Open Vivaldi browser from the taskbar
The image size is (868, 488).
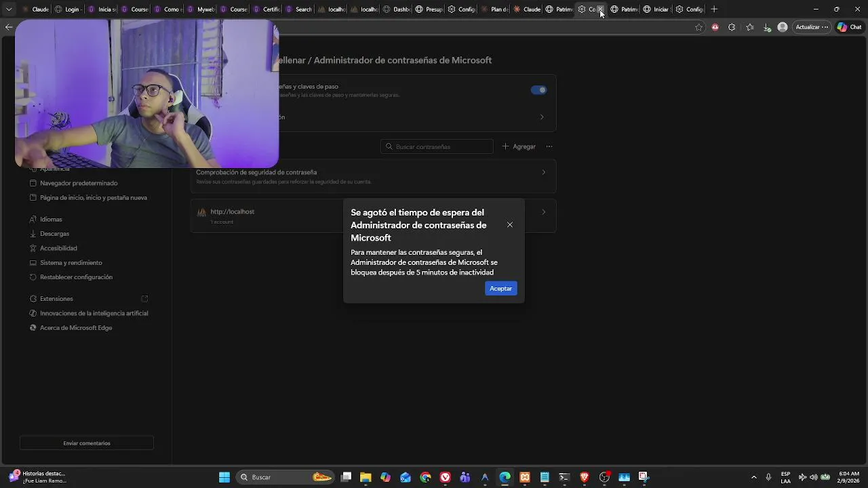click(x=445, y=477)
